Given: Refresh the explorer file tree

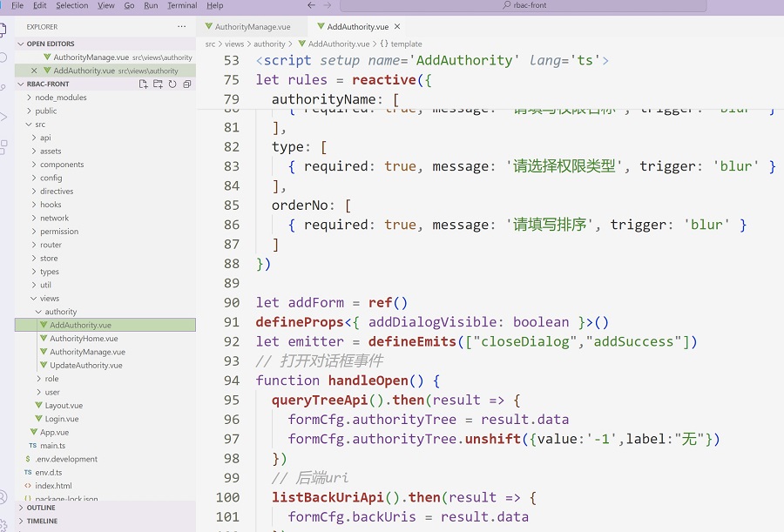Looking at the screenshot, I should [172, 84].
